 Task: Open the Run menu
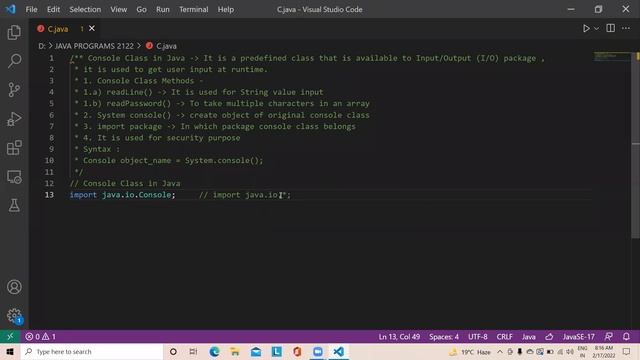162,9
